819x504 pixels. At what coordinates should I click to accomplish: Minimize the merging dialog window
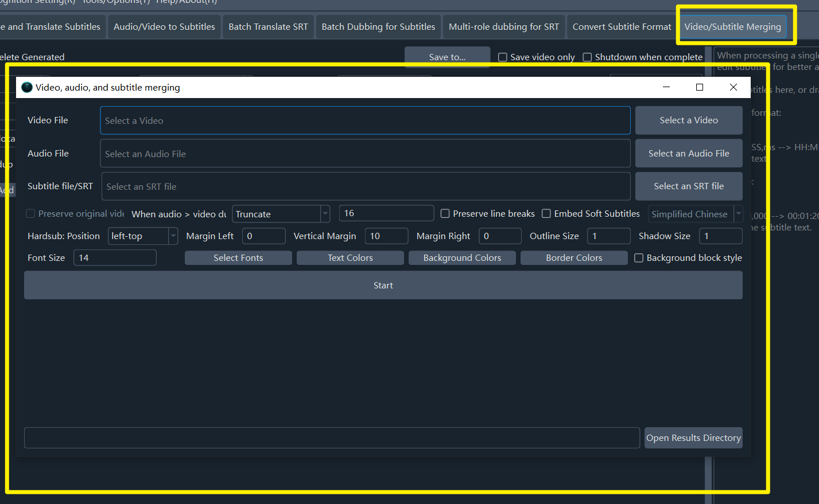[x=666, y=87]
